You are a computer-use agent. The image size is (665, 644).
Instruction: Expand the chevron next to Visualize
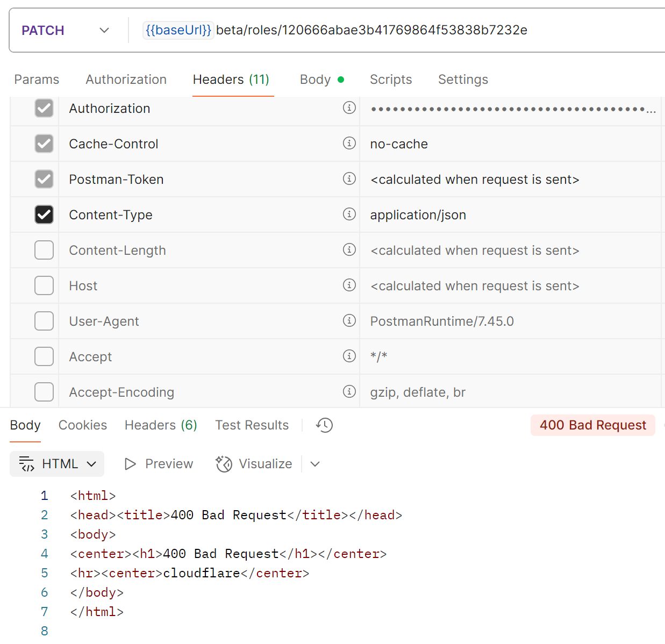(315, 464)
